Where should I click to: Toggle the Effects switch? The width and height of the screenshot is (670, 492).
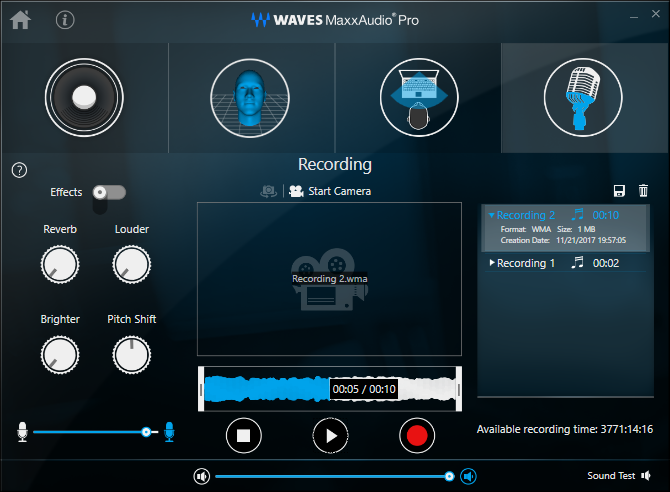pos(109,192)
